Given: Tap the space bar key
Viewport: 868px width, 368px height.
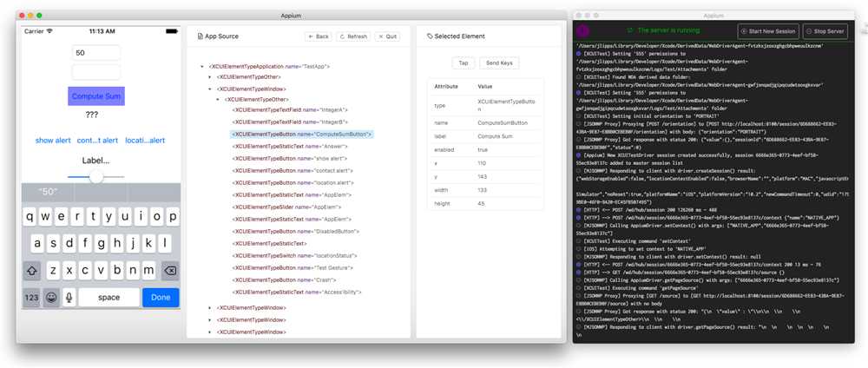Looking at the screenshot, I should 109,298.
